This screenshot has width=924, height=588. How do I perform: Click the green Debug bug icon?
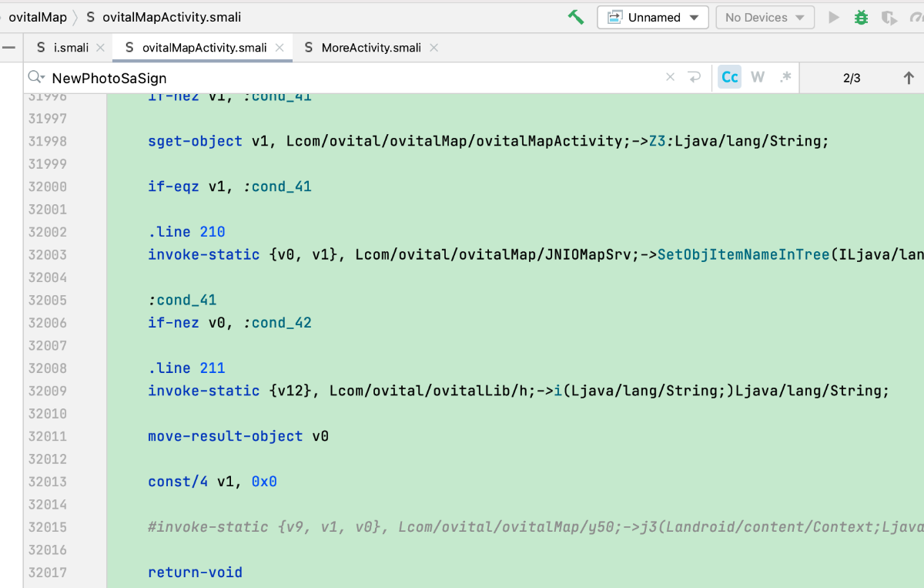tap(862, 17)
